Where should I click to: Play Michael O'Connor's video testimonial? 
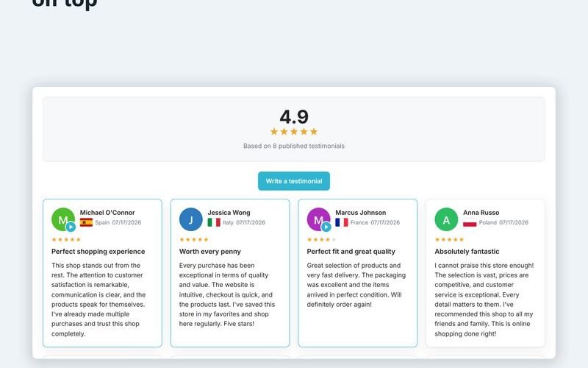(x=71, y=227)
